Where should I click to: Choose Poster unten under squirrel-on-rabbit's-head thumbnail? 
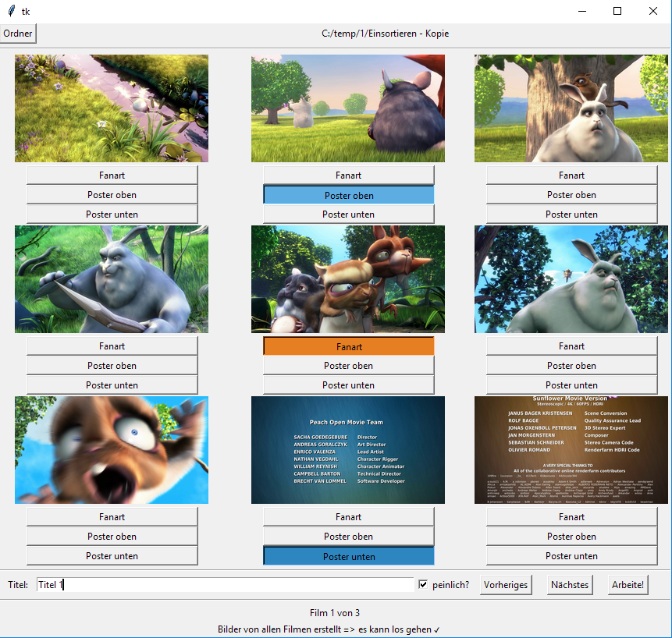coord(572,214)
